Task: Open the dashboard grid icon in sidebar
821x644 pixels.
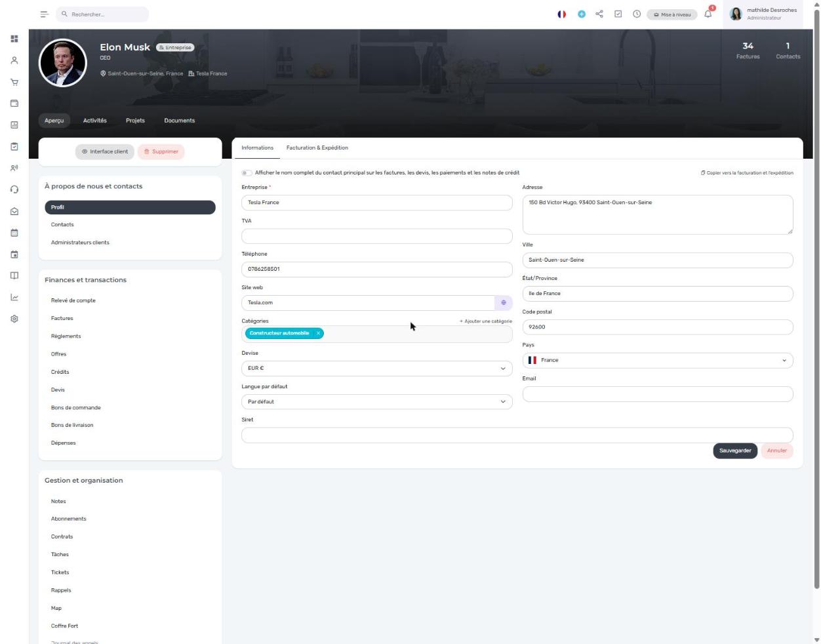Action: pos(14,39)
